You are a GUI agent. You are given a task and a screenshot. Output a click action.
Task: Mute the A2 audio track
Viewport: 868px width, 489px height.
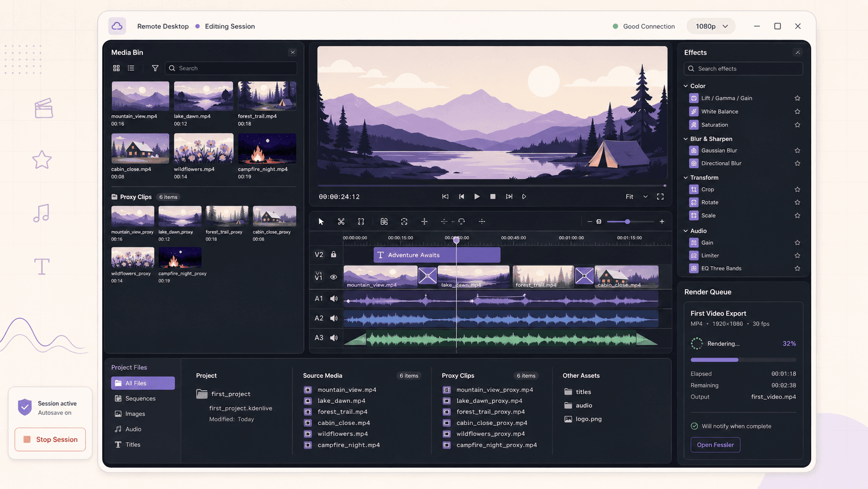[x=334, y=318]
